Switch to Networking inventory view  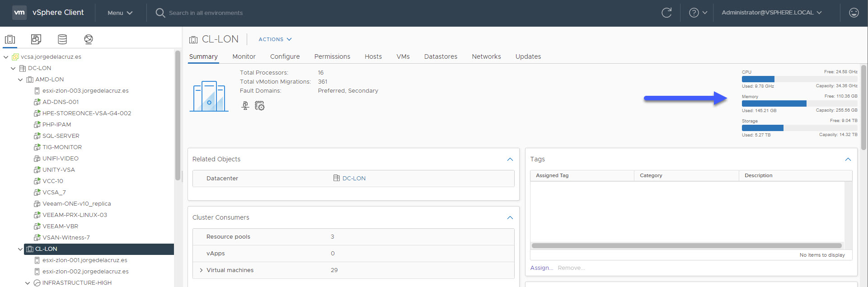(x=89, y=39)
